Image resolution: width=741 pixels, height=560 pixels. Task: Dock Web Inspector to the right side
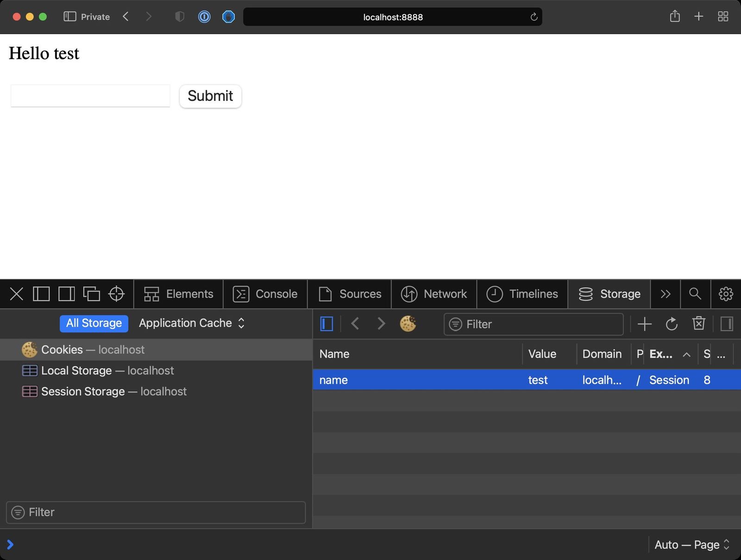point(66,294)
